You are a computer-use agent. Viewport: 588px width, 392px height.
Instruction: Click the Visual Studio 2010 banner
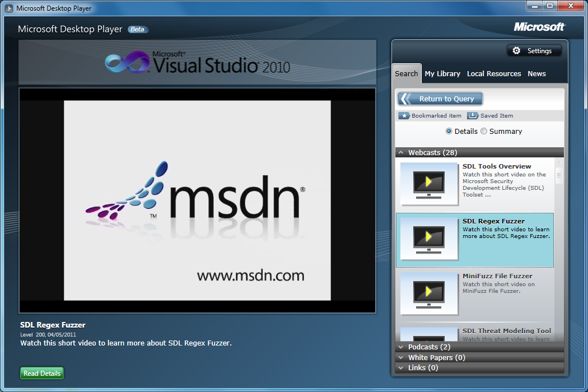pyautogui.click(x=197, y=62)
